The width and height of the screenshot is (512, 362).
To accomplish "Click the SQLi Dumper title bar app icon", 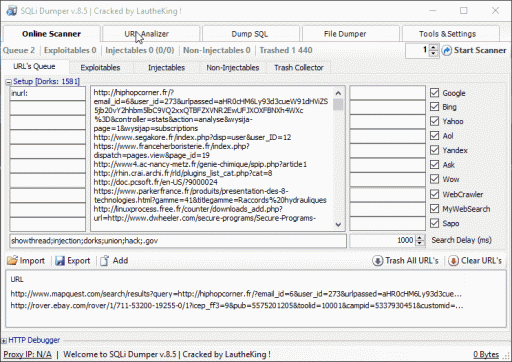I will pos(11,11).
